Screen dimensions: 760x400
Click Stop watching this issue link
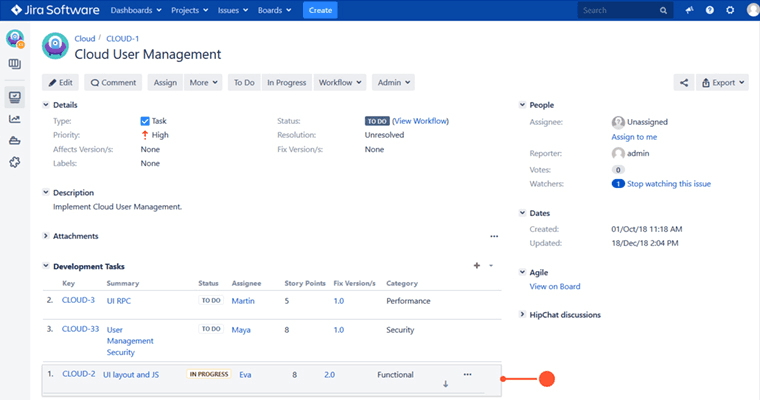[x=669, y=184]
